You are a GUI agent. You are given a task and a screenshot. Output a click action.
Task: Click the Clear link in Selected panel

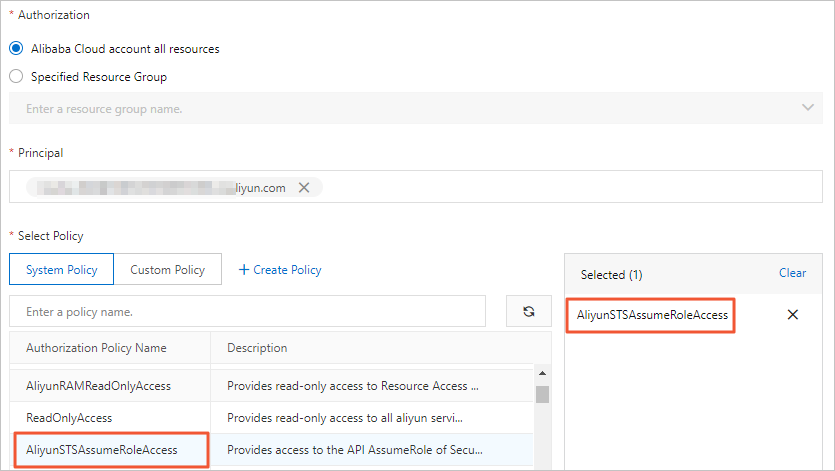pos(792,273)
